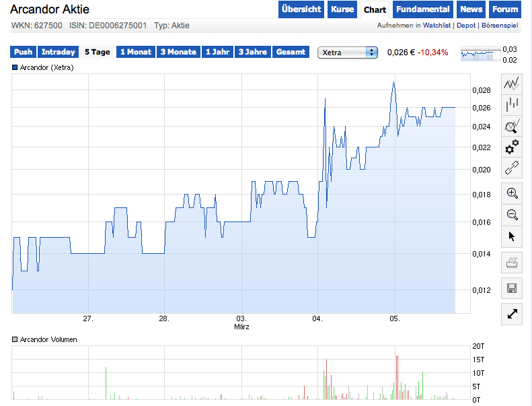Expand the chart to fullscreen
This screenshot has height=406, width=532.
pos(512,314)
